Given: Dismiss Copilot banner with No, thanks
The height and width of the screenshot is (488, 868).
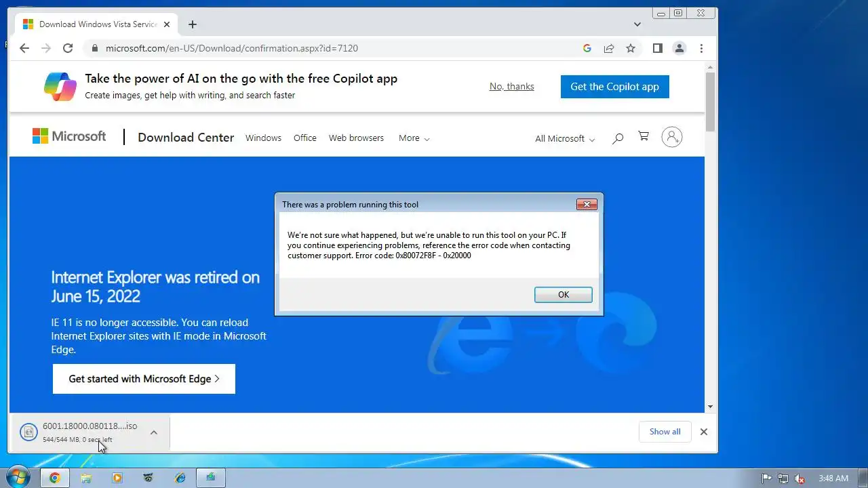Looking at the screenshot, I should [x=512, y=86].
